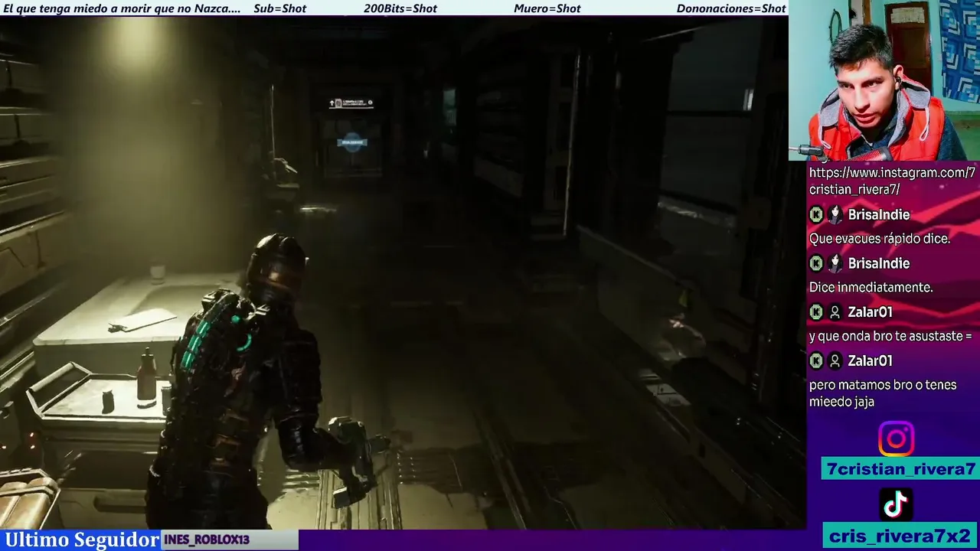Viewport: 980px width, 551px height.
Task: Open Zalar01 avatar above "y que onda bro"
Action: click(835, 312)
